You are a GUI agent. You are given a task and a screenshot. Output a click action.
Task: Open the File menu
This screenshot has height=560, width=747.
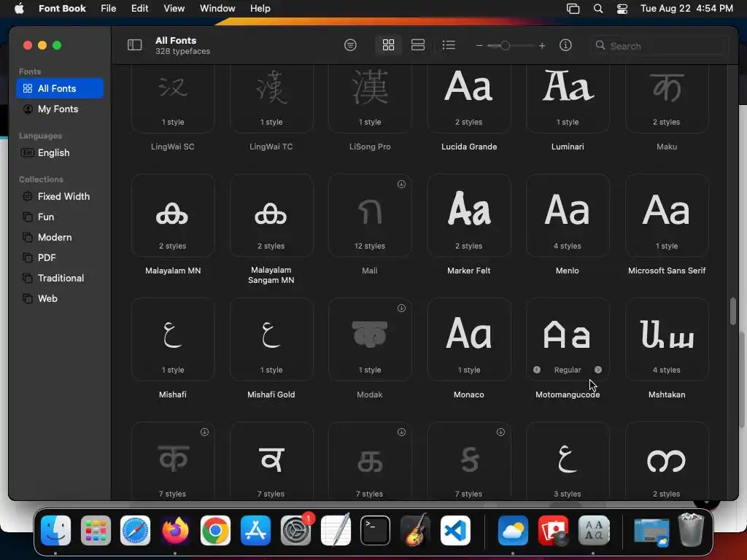[109, 9]
